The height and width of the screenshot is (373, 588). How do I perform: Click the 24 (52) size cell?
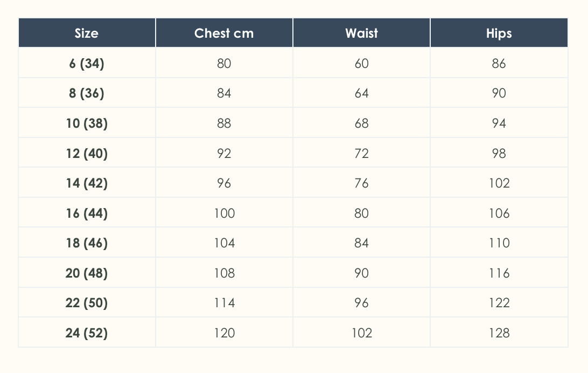point(87,333)
